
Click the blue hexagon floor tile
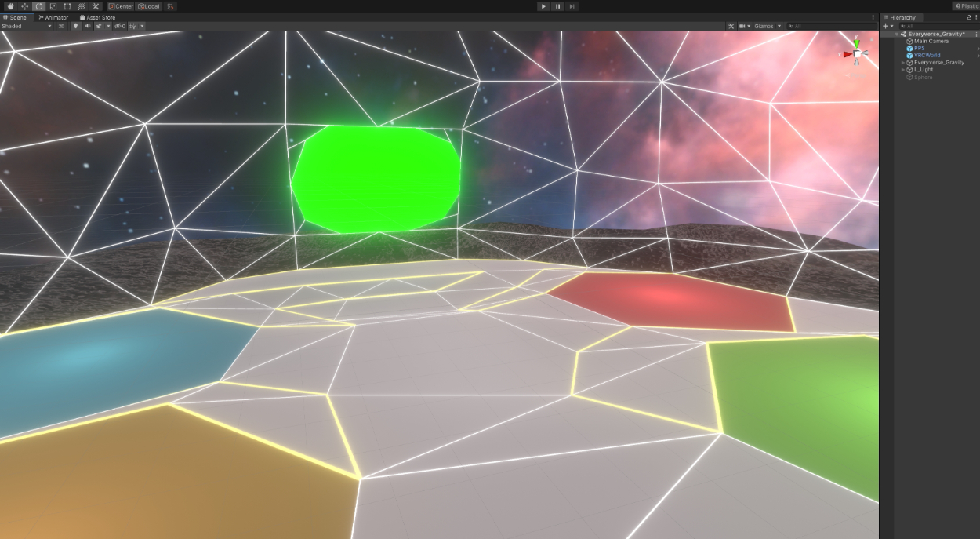click(118, 367)
